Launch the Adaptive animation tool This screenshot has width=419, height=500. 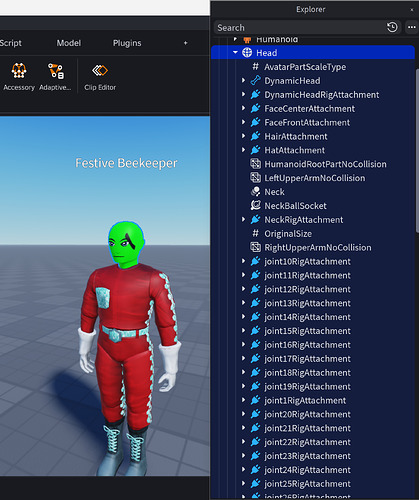pyautogui.click(x=55, y=77)
